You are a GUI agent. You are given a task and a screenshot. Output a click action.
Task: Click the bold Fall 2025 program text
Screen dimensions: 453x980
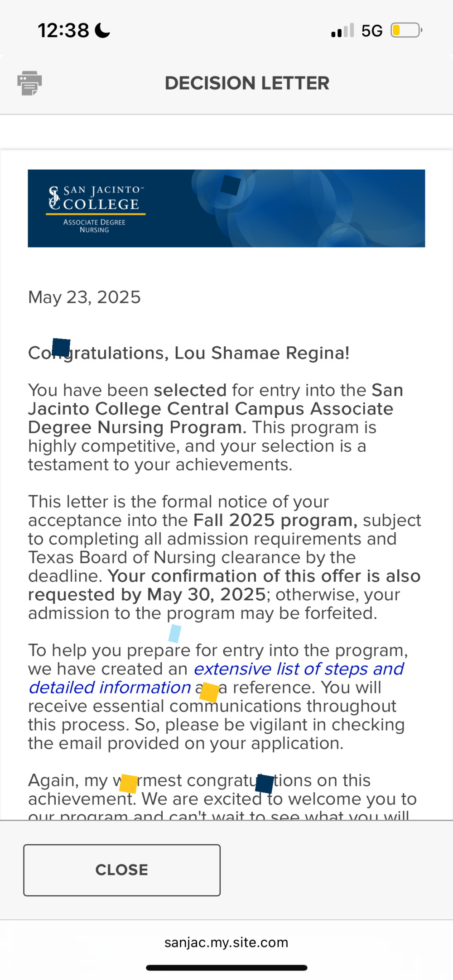[x=275, y=520]
